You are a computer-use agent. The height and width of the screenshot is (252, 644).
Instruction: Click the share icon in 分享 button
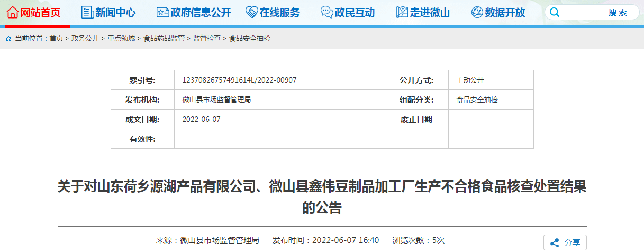[555, 243]
